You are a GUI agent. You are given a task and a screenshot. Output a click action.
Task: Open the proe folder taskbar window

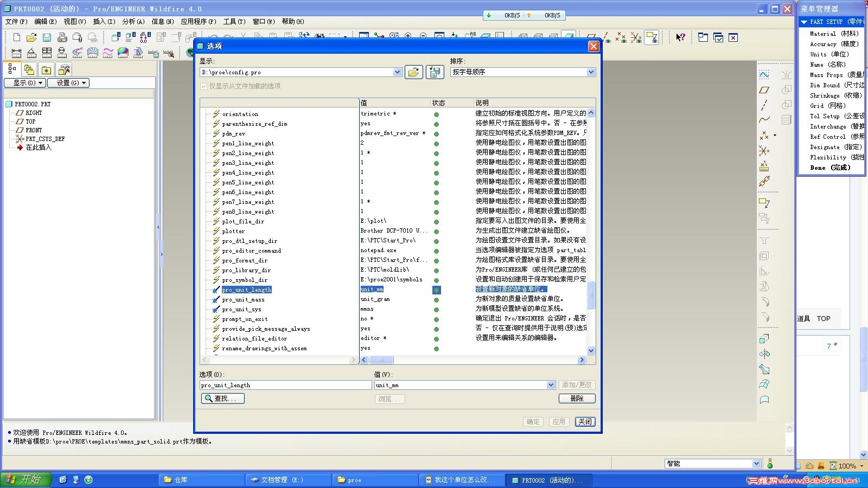(375, 480)
